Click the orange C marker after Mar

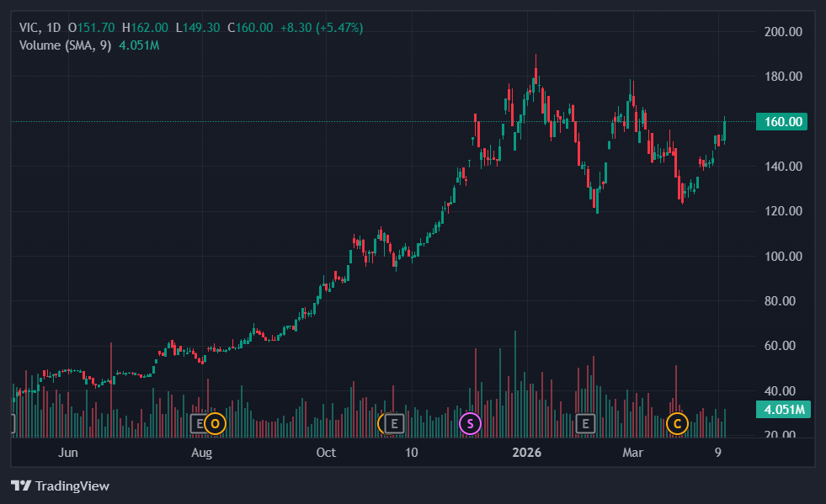tap(676, 423)
